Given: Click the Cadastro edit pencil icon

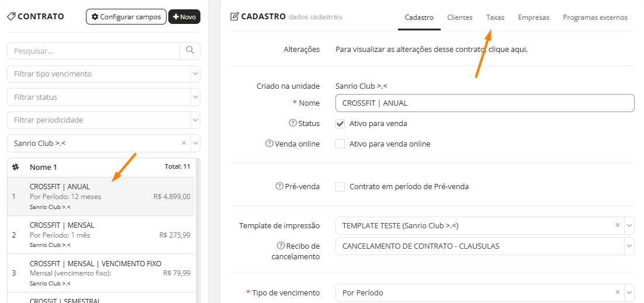Looking at the screenshot, I should pos(234,17).
